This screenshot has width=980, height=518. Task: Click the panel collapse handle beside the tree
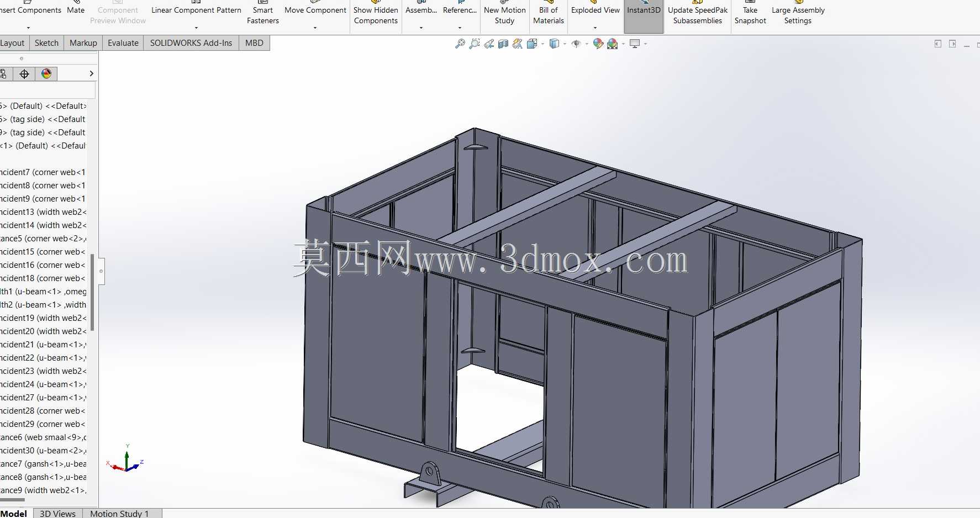(101, 271)
